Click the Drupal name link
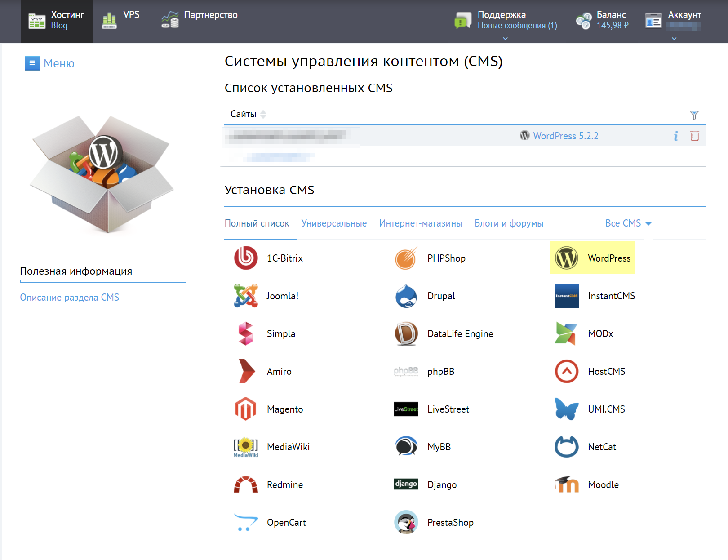 441,296
